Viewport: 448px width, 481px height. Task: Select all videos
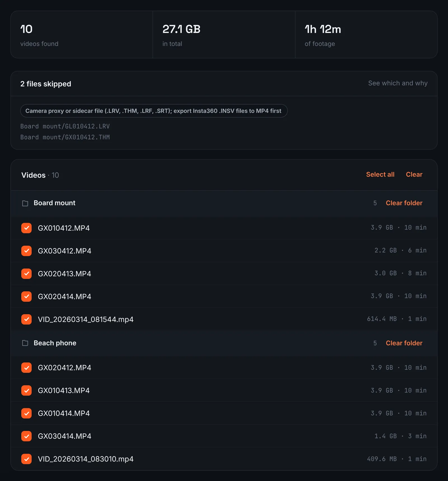point(380,175)
